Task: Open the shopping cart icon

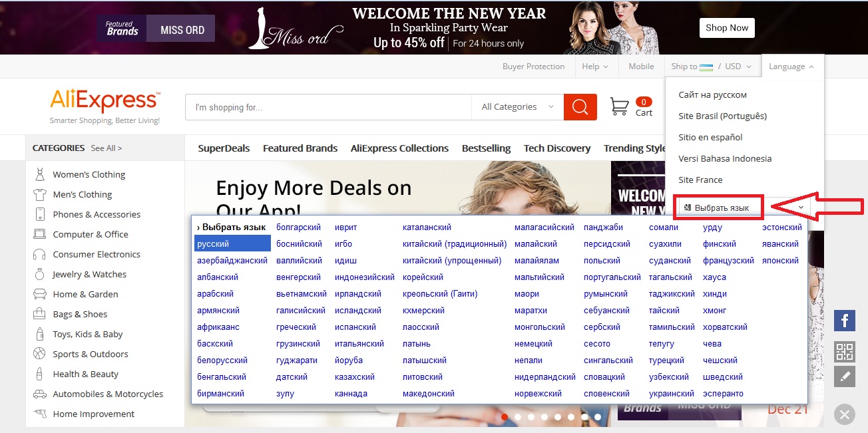Action: point(620,106)
